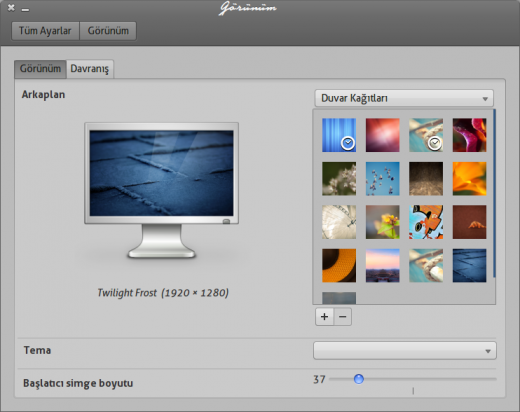Select the blue stripes wallpaper with clock
This screenshot has width=520, height=412.
point(339,135)
